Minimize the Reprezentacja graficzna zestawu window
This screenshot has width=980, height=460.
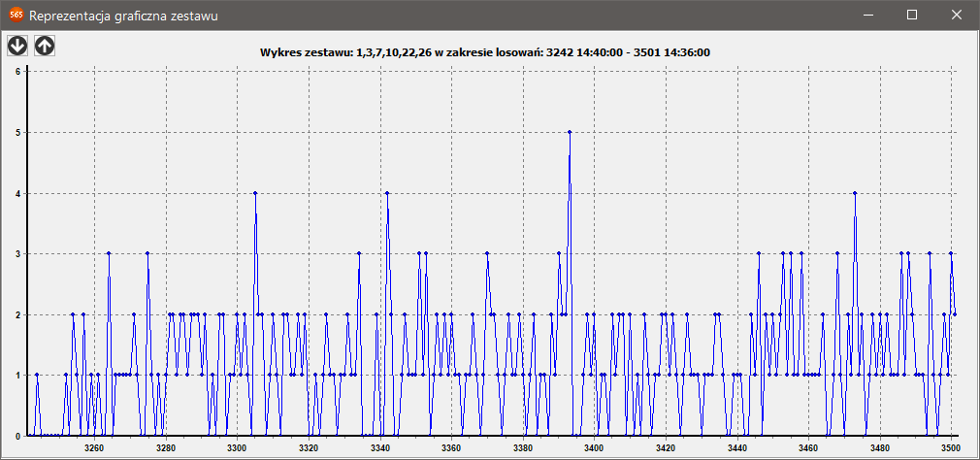click(868, 15)
